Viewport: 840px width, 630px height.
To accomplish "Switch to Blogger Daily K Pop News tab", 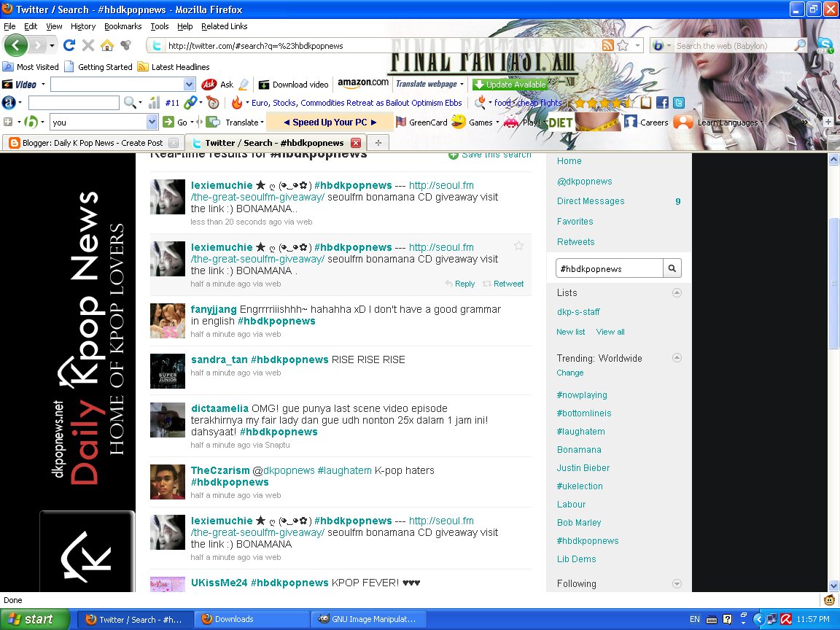I will click(x=93, y=143).
